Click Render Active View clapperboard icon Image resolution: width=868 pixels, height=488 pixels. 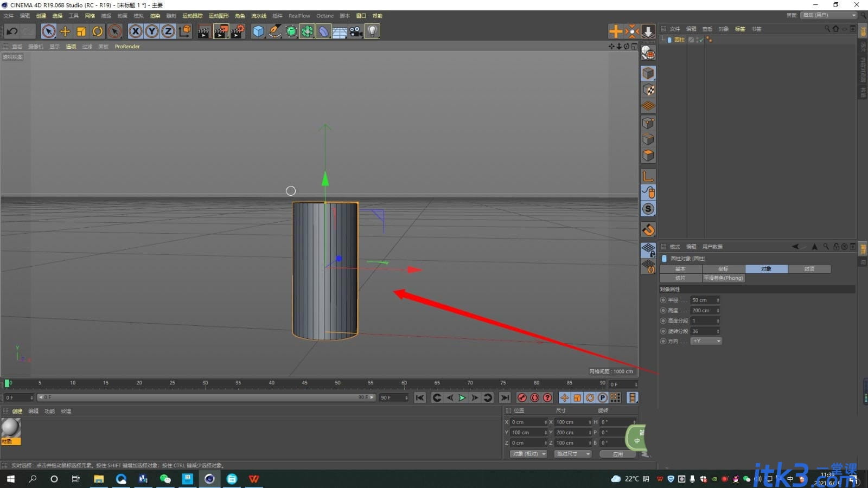204,31
